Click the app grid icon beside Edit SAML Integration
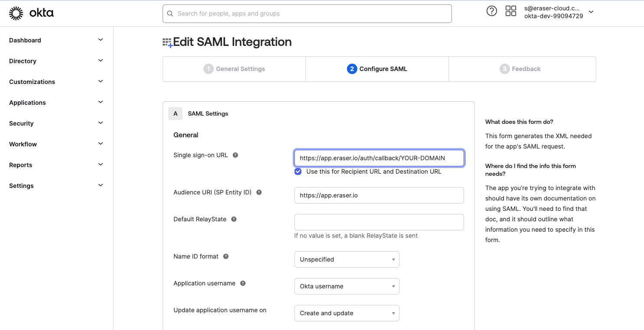This screenshot has width=644, height=330. click(167, 42)
